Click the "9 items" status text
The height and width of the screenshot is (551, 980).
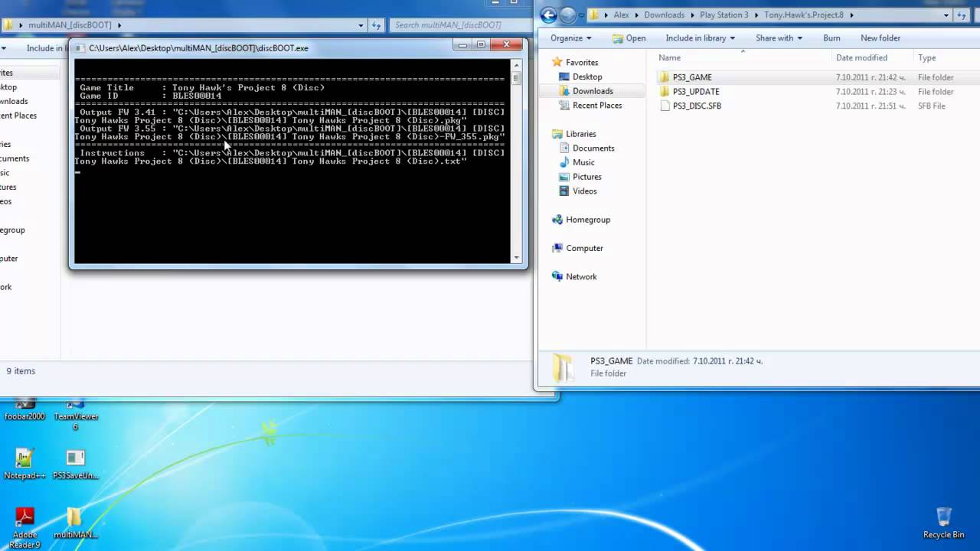[21, 371]
